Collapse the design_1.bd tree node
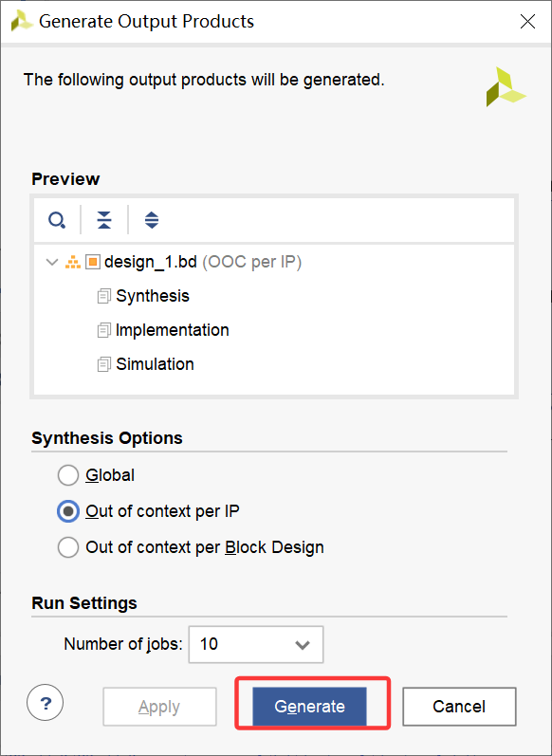552x756 pixels. click(x=51, y=263)
